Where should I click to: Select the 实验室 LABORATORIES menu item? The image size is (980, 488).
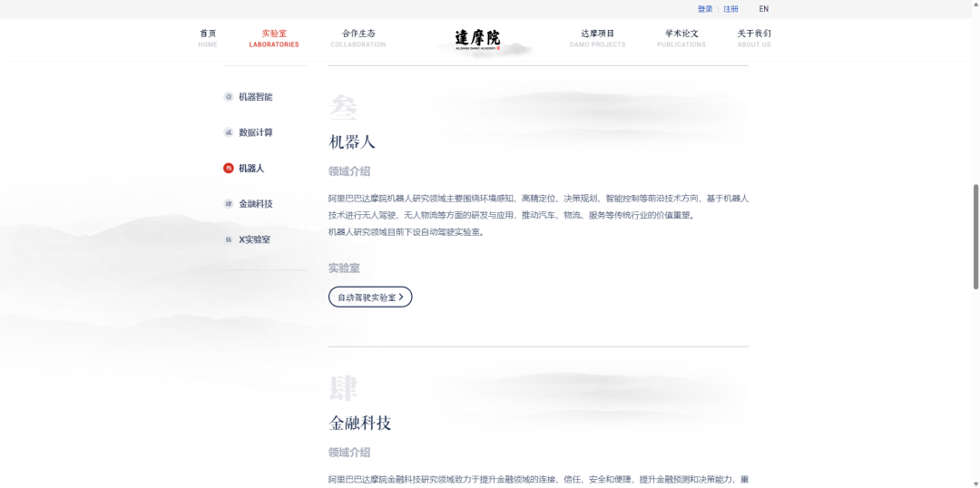274,38
